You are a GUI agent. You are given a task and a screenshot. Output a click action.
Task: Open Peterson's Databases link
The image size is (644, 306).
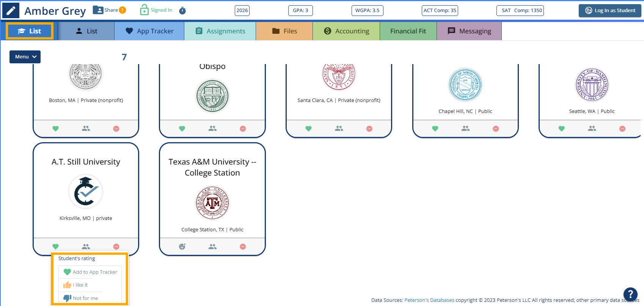(429, 300)
